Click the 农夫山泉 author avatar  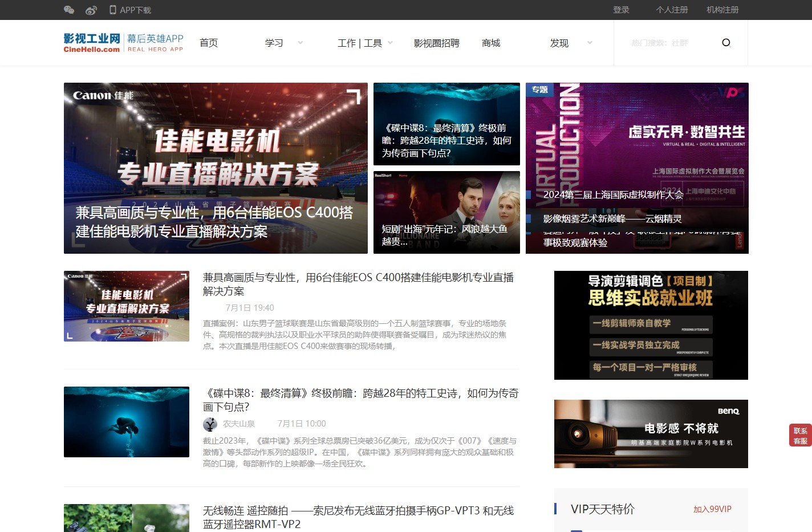tap(210, 424)
